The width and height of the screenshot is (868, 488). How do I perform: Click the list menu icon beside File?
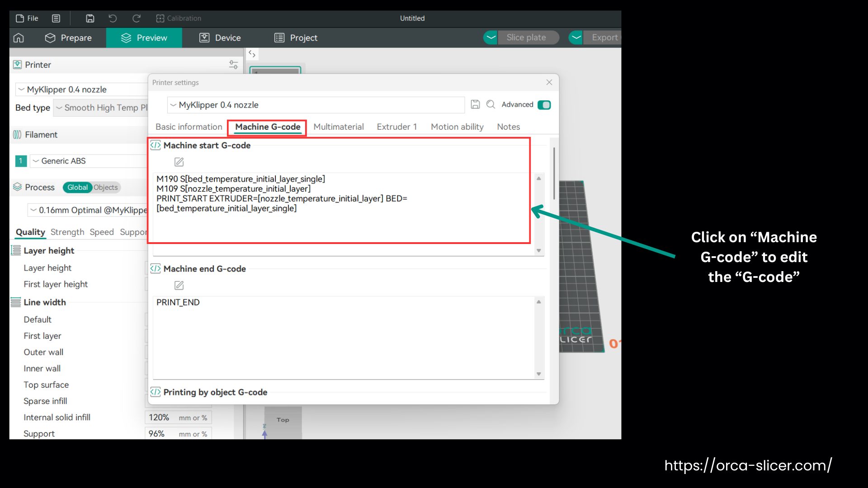click(x=56, y=19)
